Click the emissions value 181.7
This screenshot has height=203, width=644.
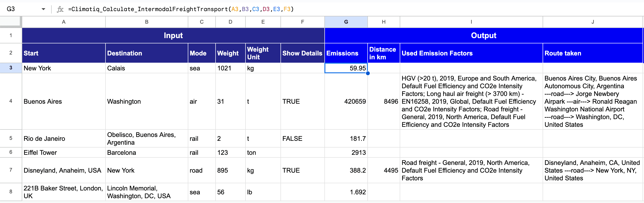coord(346,138)
